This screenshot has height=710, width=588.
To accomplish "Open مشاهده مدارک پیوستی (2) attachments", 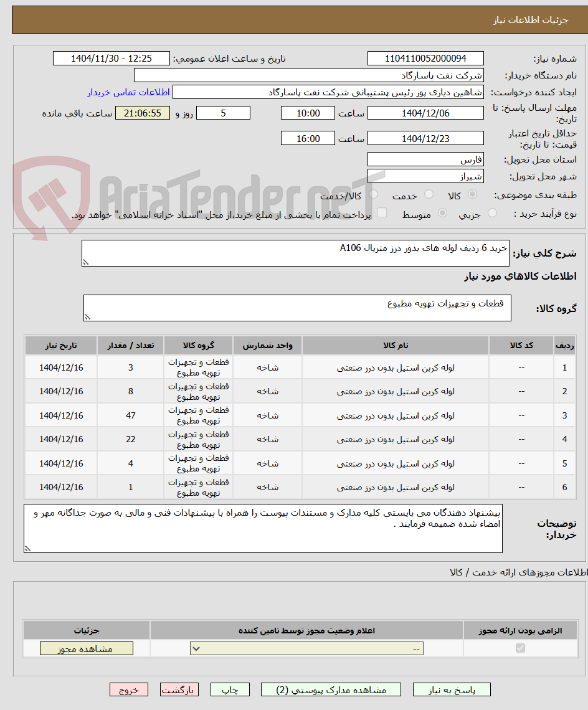I will point(331,689).
